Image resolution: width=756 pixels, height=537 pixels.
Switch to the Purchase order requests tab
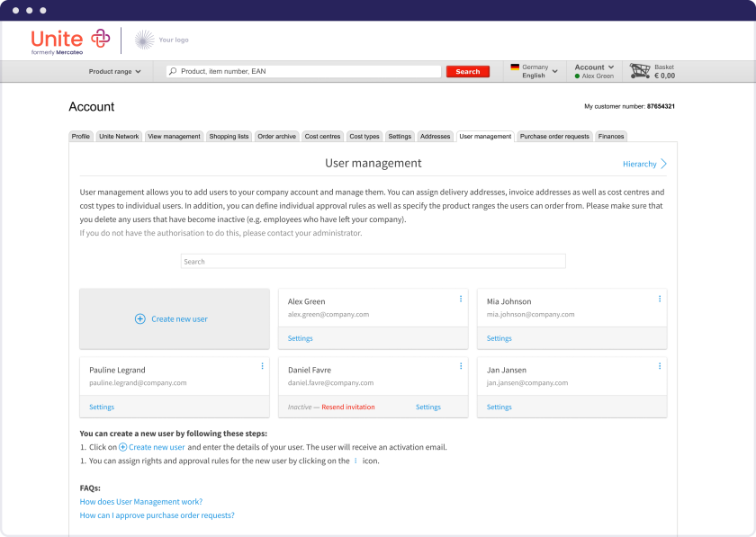pyautogui.click(x=554, y=137)
